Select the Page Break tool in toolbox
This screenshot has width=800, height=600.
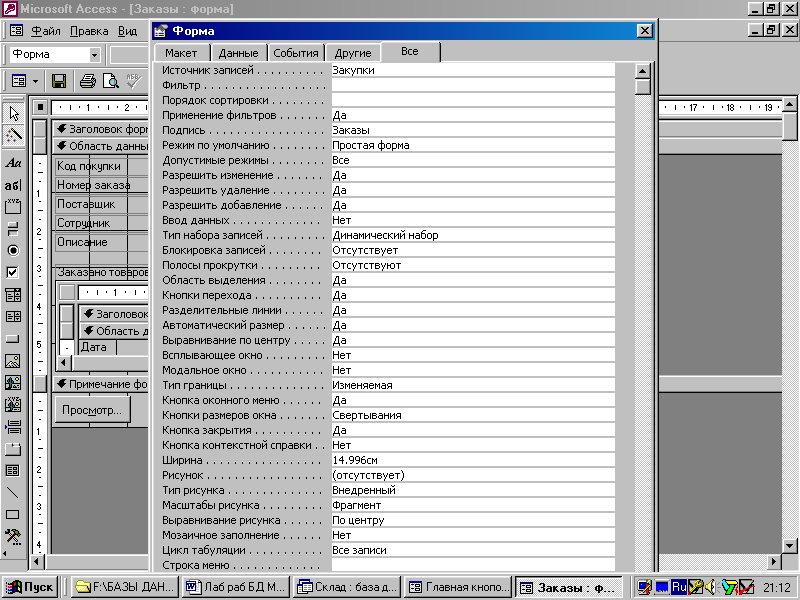click(13, 427)
